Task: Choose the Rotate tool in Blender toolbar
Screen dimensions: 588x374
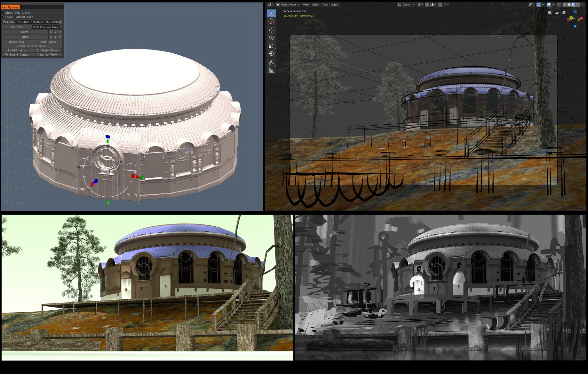Action: click(x=271, y=38)
